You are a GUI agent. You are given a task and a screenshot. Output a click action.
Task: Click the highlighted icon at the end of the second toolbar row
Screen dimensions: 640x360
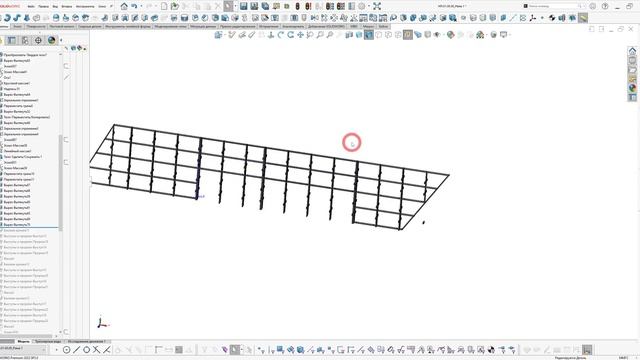coord(583,18)
